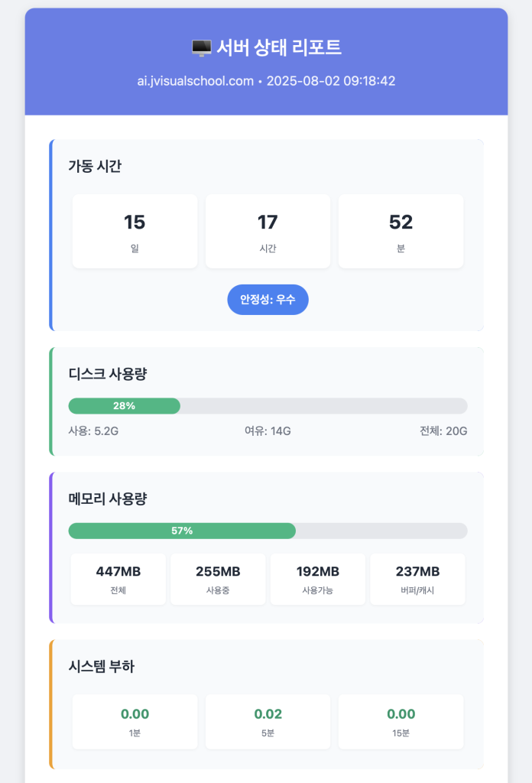Viewport: 532px width, 783px height.
Task: Click the 메모리 사용량 section heading
Action: pos(108,499)
